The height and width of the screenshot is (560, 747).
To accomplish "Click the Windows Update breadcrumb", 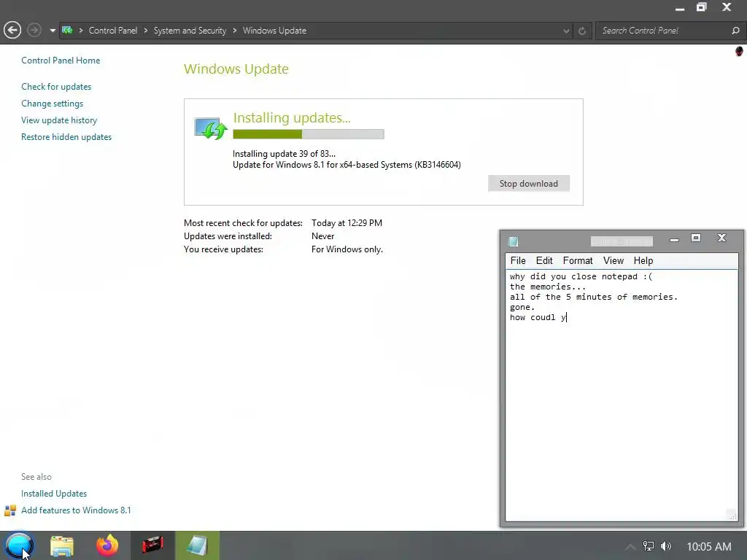I will (x=274, y=31).
